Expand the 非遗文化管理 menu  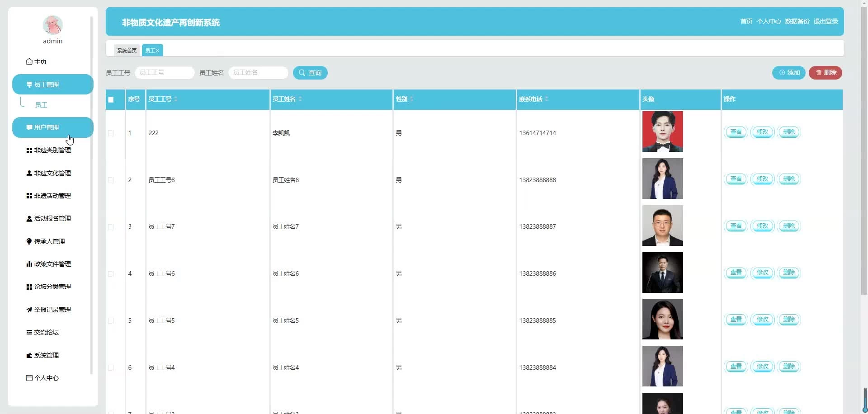(x=53, y=173)
